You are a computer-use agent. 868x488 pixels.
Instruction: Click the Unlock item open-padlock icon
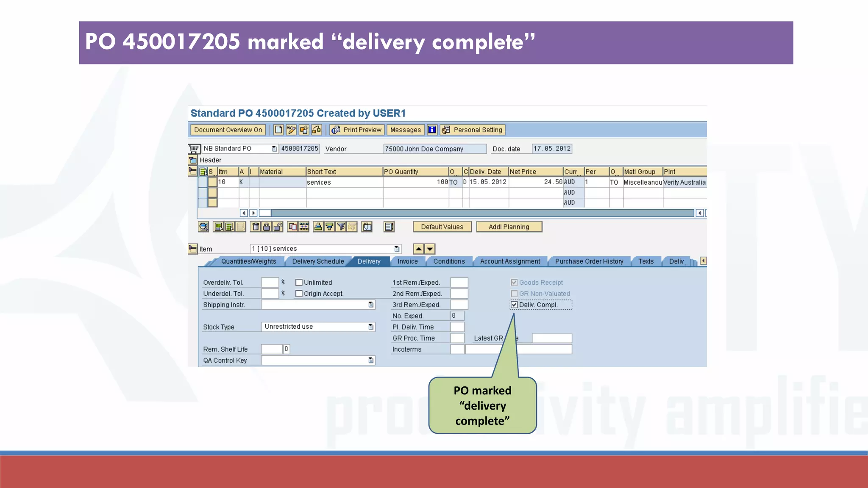coord(278,227)
